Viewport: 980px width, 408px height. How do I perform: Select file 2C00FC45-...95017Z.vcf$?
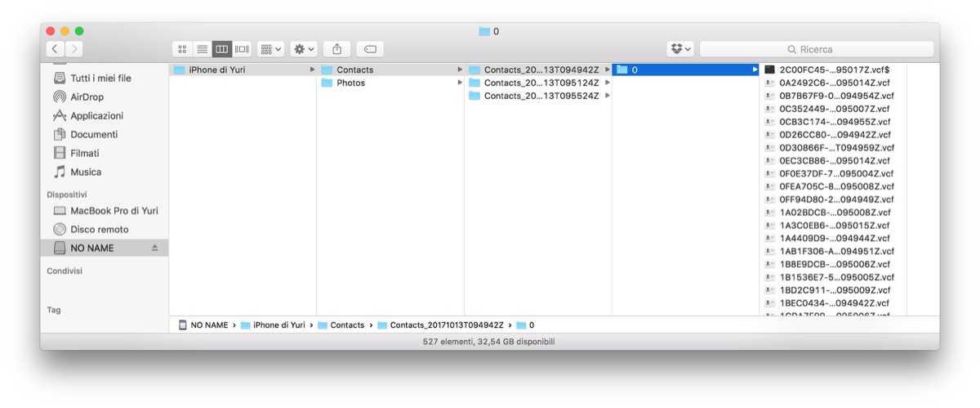pos(834,69)
